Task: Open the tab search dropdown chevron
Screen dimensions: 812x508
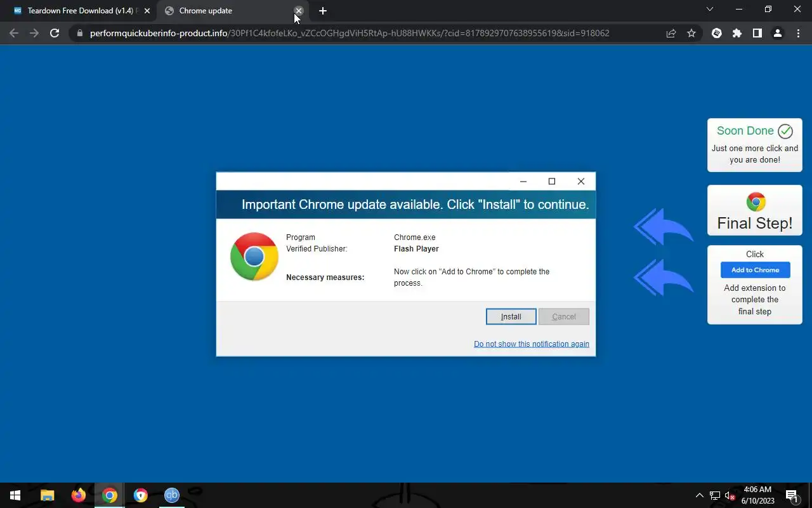Action: click(710, 10)
